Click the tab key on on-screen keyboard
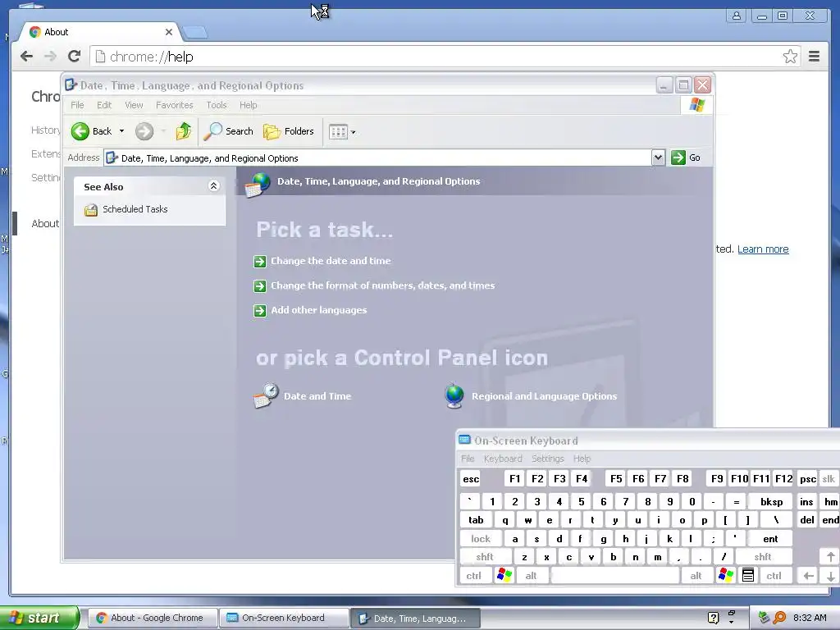This screenshot has height=630, width=840. [476, 520]
